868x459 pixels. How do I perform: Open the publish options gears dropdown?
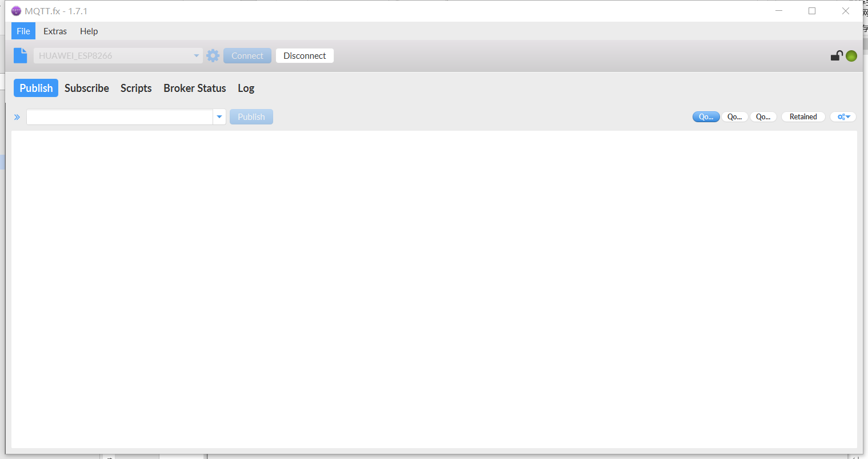(x=843, y=116)
